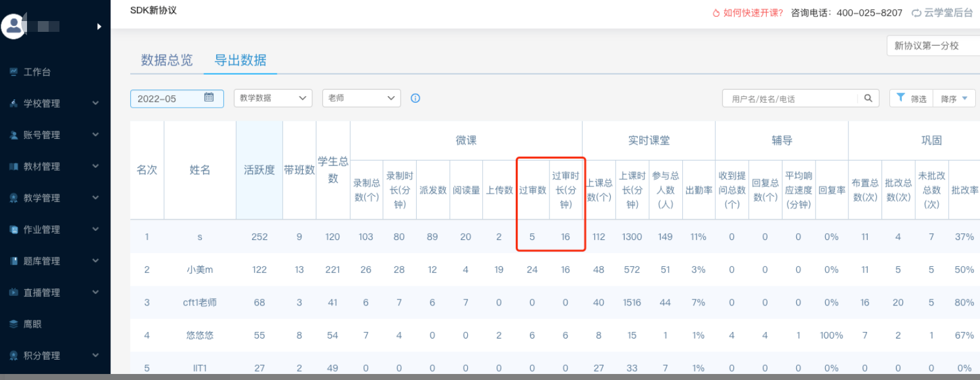Screen dimensions: 980x380
Task: Click the 带班数 column header
Action: [299, 170]
